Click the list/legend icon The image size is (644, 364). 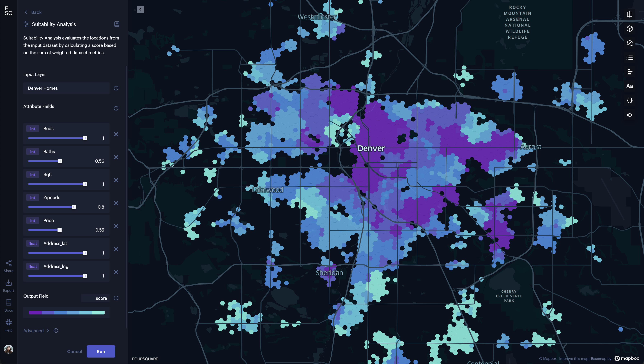(630, 57)
